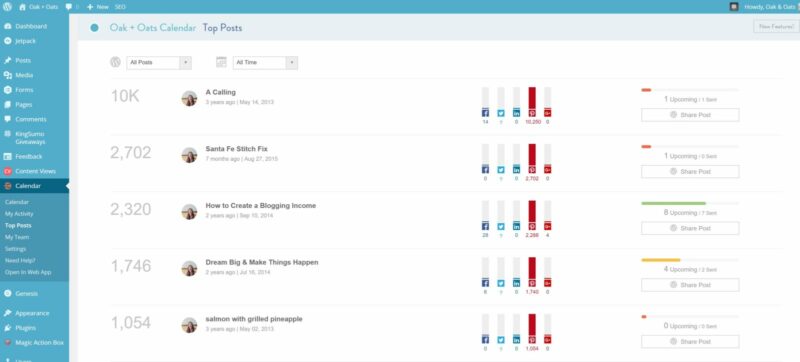This screenshot has width=800, height=362.
Task: Open the All Posts dropdown
Action: (x=159, y=63)
